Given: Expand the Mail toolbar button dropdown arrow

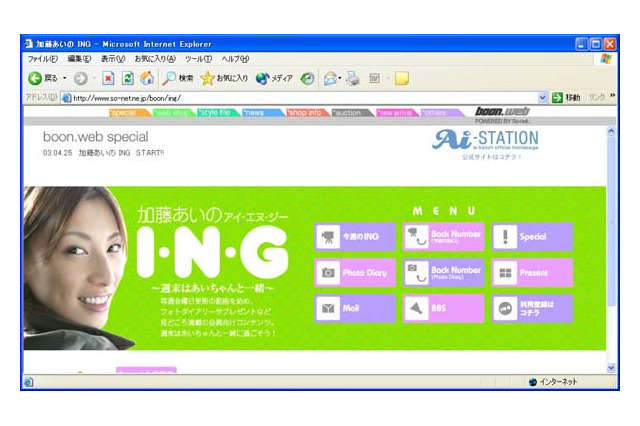Looking at the screenshot, I should pyautogui.click(x=340, y=78).
